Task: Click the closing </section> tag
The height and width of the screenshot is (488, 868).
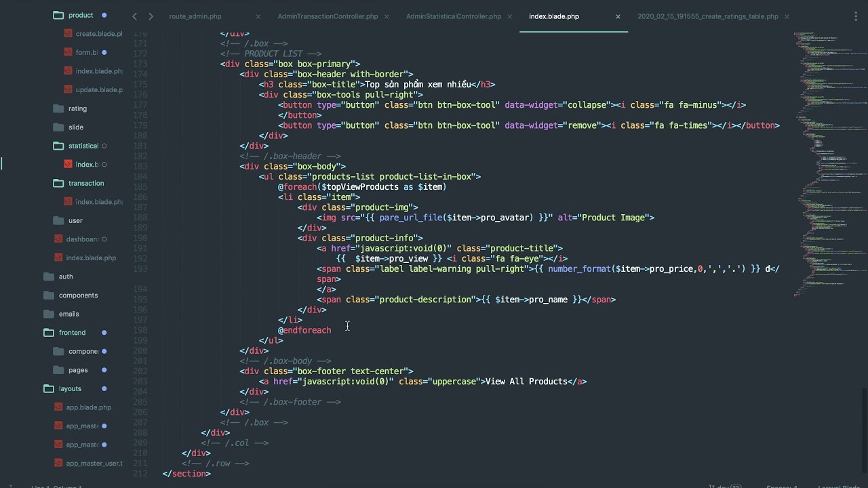Action: click(186, 474)
